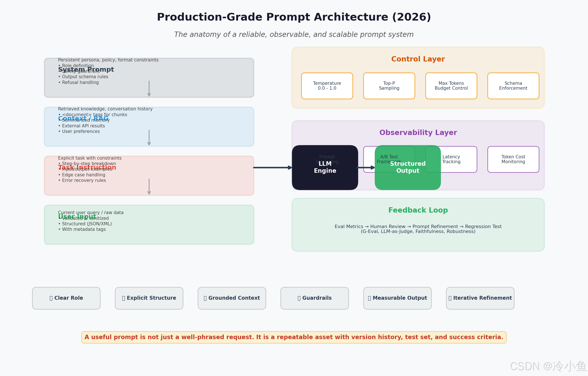This screenshot has width=588, height=376.
Task: Select the Guardrails badge
Action: [x=315, y=298]
